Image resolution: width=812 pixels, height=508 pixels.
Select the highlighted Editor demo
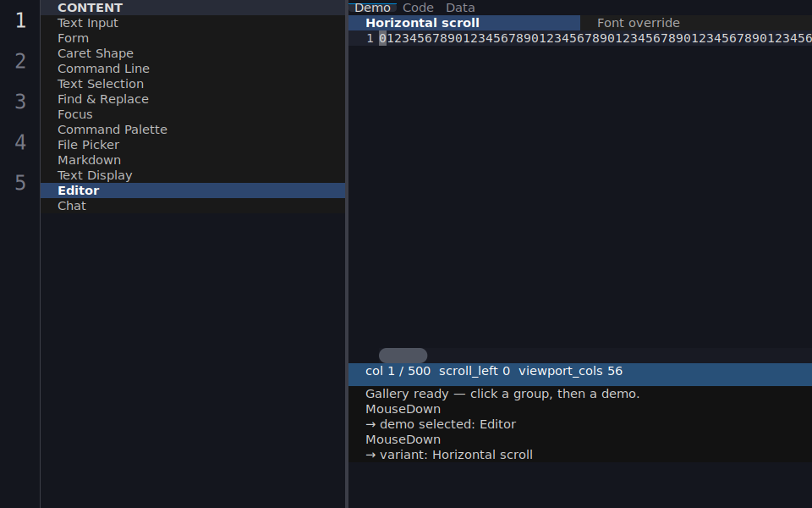pyautogui.click(x=193, y=190)
